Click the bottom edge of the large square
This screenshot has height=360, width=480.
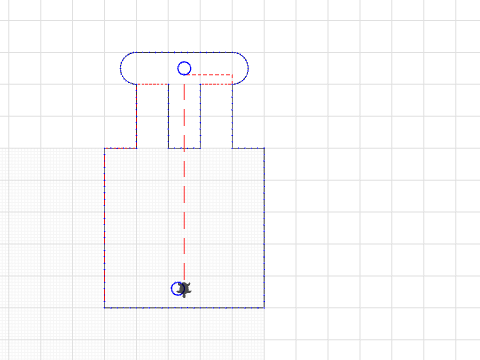[x=184, y=307]
